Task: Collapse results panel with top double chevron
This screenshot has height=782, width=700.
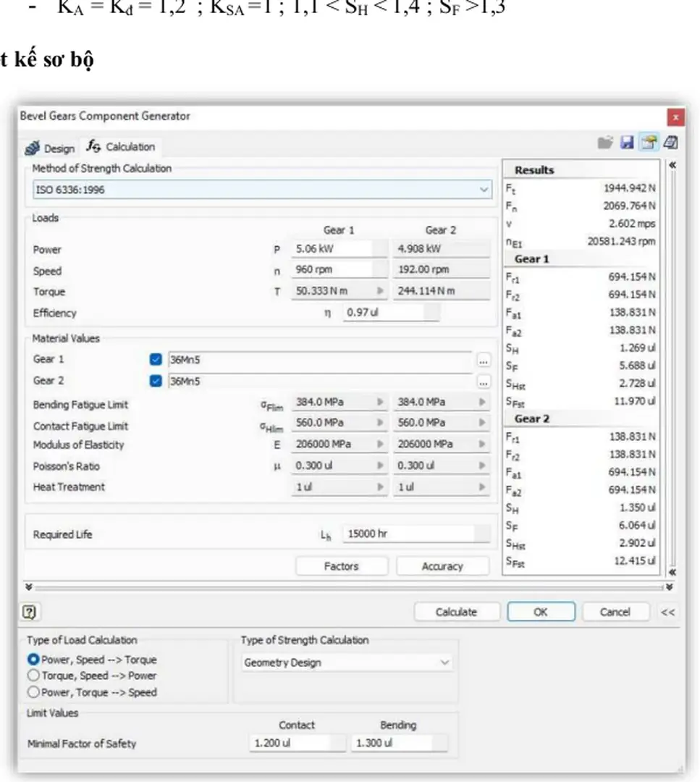Action: click(x=672, y=166)
